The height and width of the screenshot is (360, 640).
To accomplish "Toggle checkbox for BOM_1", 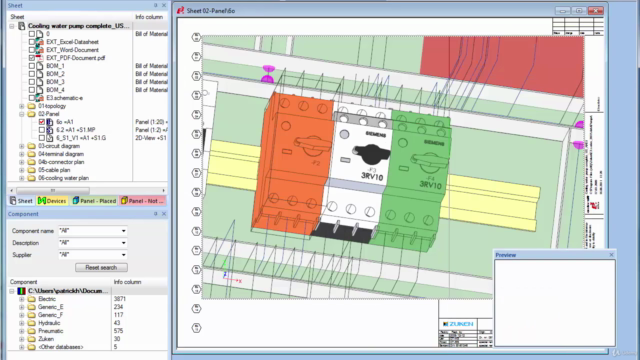I will click(x=31, y=66).
